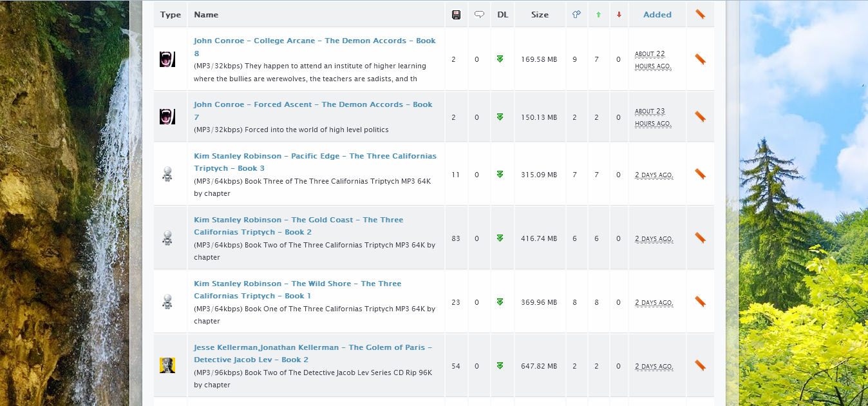Click the orange bookmark header icon

click(x=700, y=14)
